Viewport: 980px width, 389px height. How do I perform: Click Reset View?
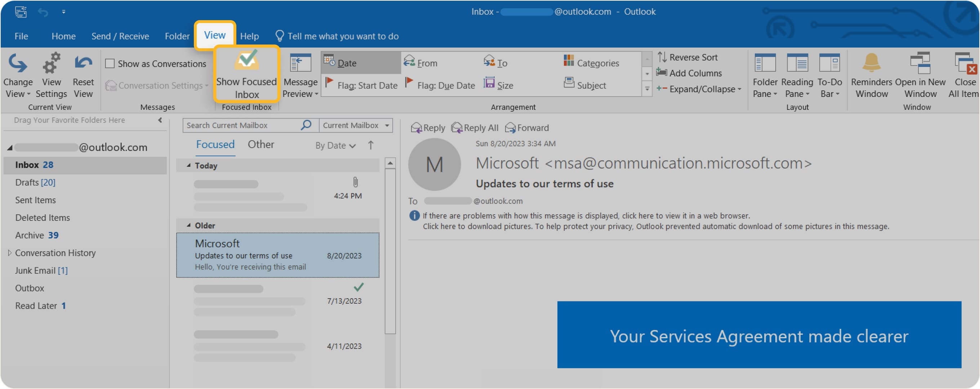[83, 74]
